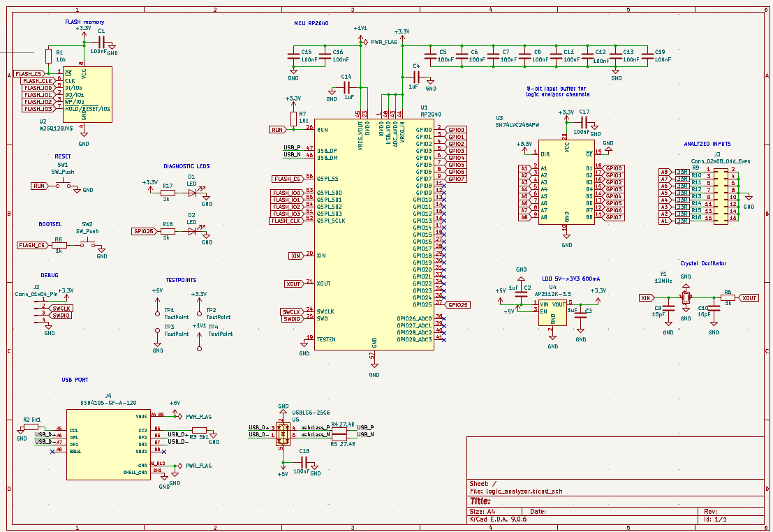773x532 pixels.
Task: Click resistor R1 10k symbol
Action: click(x=48, y=57)
